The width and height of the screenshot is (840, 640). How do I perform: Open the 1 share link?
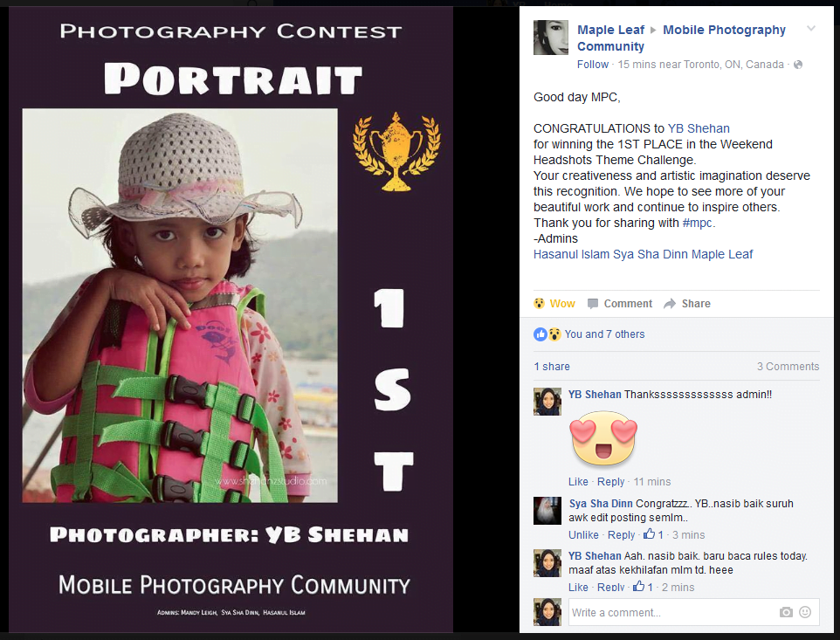[552, 367]
